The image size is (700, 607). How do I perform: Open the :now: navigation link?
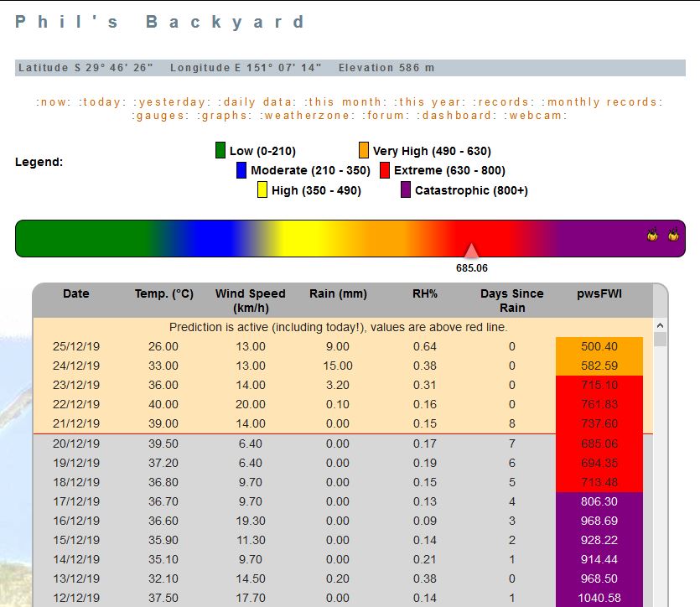54,102
